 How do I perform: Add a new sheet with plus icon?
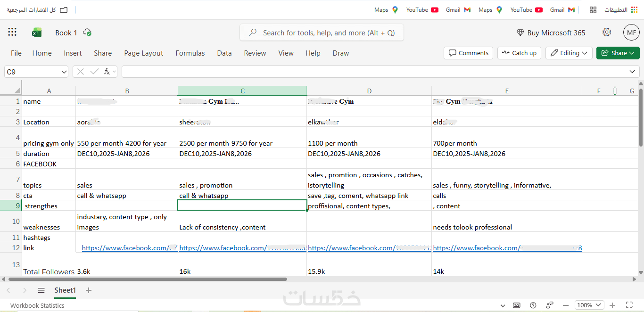coord(89,290)
